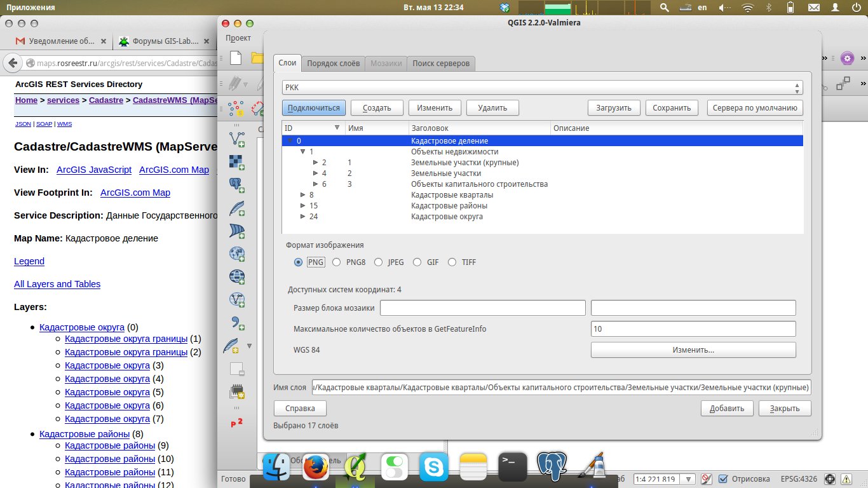
Task: Click the search magnifier in the top panel
Action: click(664, 8)
